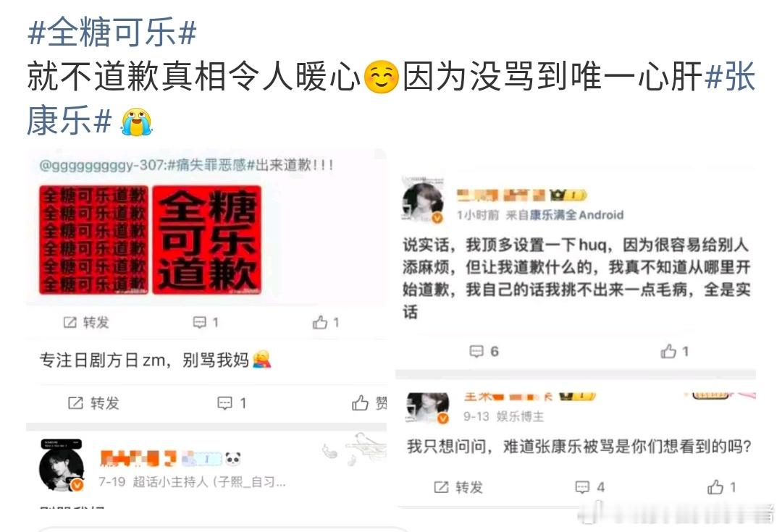The width and height of the screenshot is (782, 532).
Task: Open the #全糖可乐# hashtag link
Action: pos(112,32)
